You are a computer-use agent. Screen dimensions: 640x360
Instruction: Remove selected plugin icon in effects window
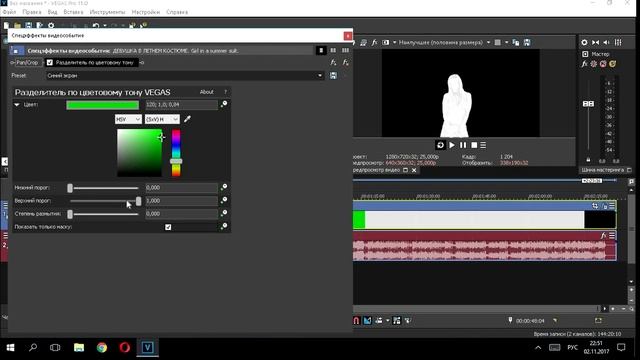(x=346, y=62)
